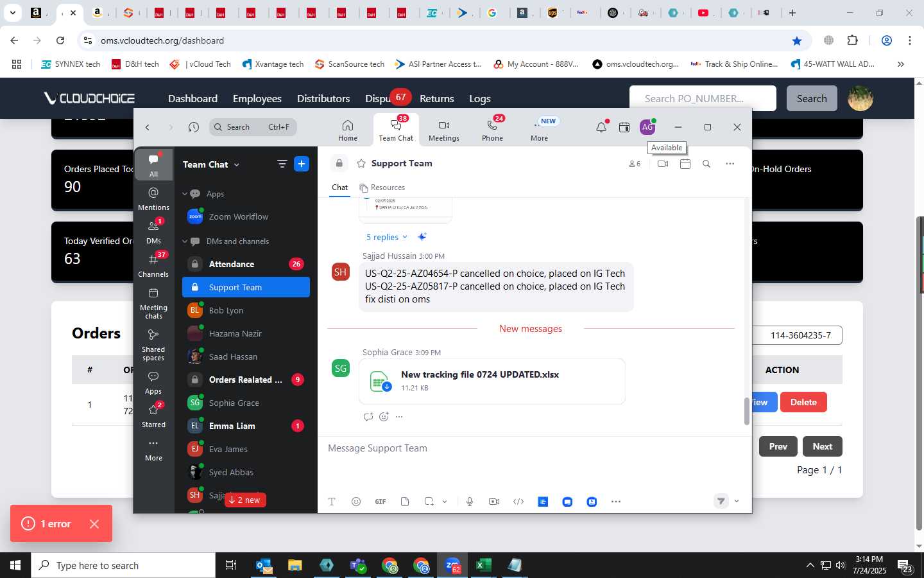Open the Zoom Home tab
This screenshot has height=578, width=924.
pos(348,130)
